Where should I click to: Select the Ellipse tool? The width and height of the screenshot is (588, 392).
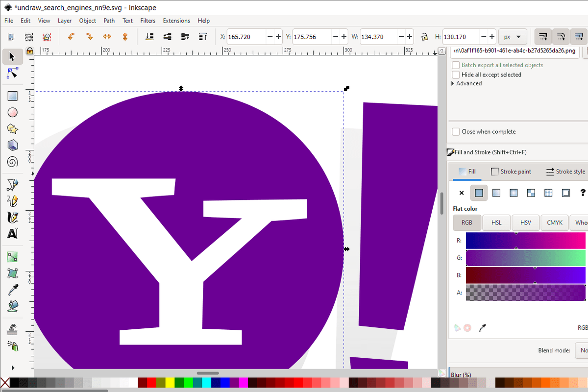click(x=13, y=112)
